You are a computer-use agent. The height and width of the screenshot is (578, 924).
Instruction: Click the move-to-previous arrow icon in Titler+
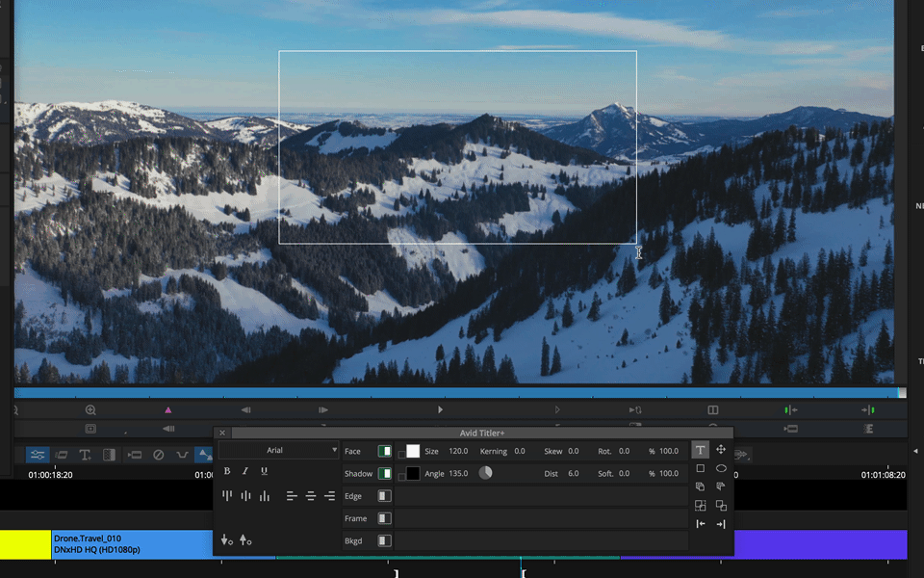(x=700, y=524)
